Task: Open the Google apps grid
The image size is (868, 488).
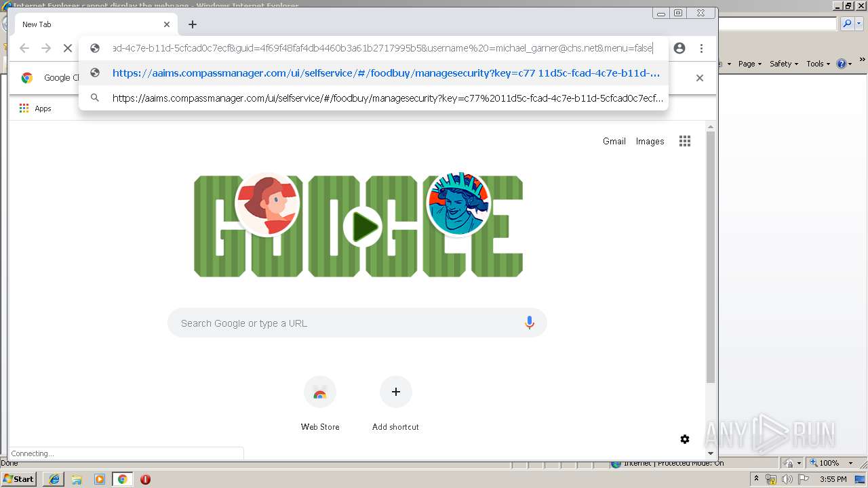Action: pos(685,141)
